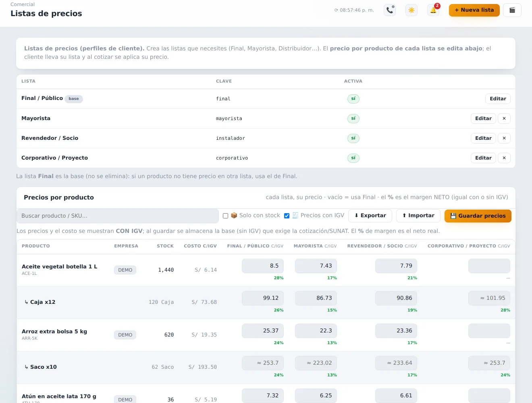Open the phone call panel icon

390,10
